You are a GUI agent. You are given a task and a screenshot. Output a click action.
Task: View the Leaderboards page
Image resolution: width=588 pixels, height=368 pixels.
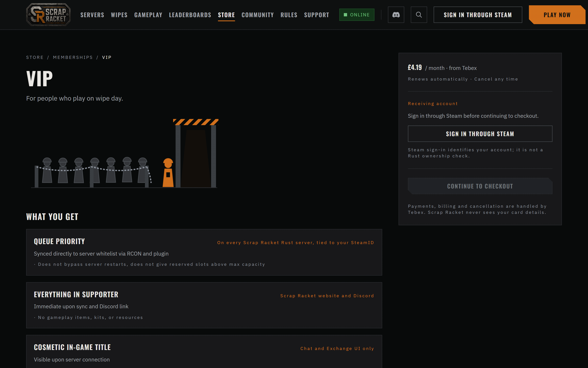pos(190,15)
